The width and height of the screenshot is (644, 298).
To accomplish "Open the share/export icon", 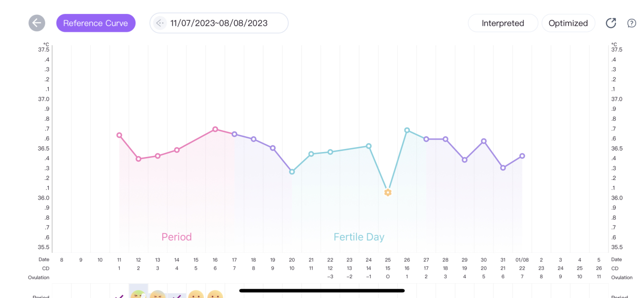I will pos(611,23).
